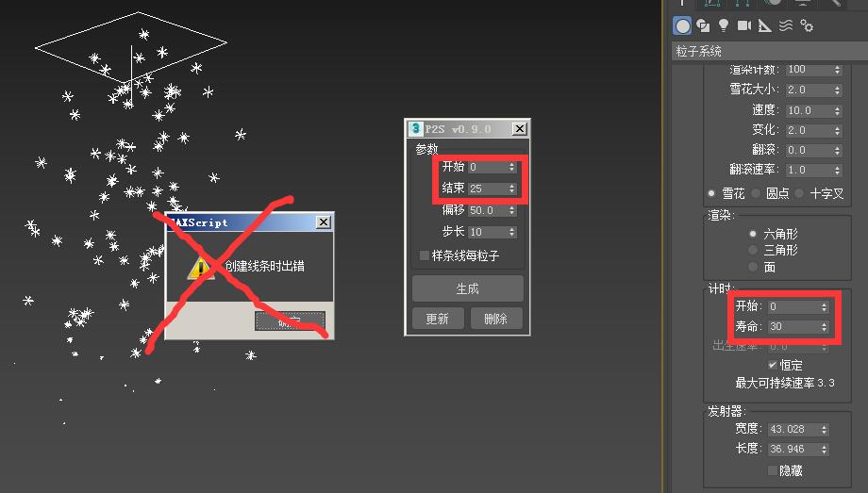Select the Helpers category (ruler triangle icon)
The width and height of the screenshot is (868, 493).
[764, 26]
